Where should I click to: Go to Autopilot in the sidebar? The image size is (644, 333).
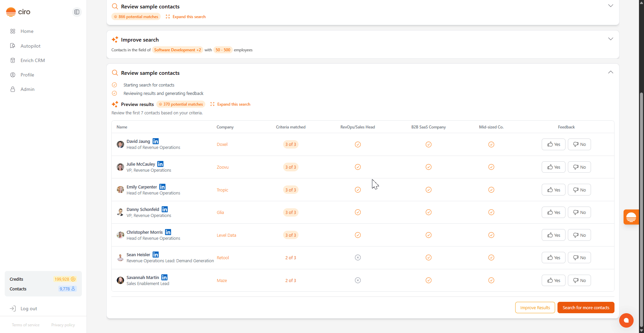(x=31, y=46)
